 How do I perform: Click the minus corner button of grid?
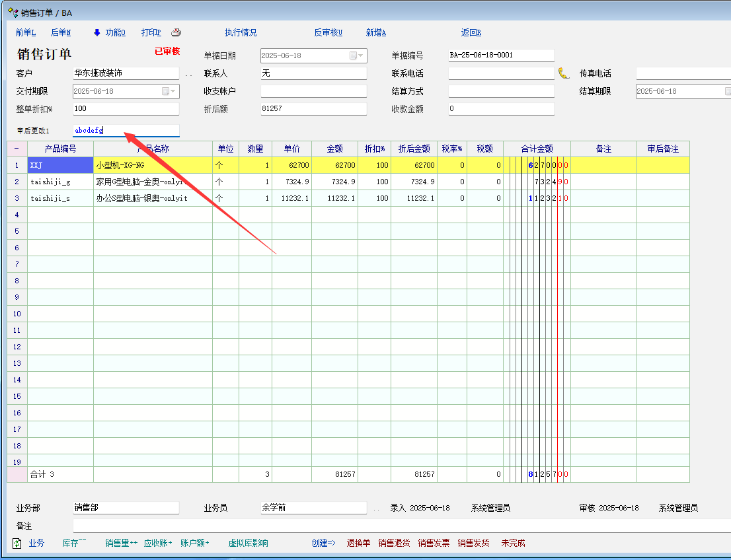pyautogui.click(x=17, y=149)
